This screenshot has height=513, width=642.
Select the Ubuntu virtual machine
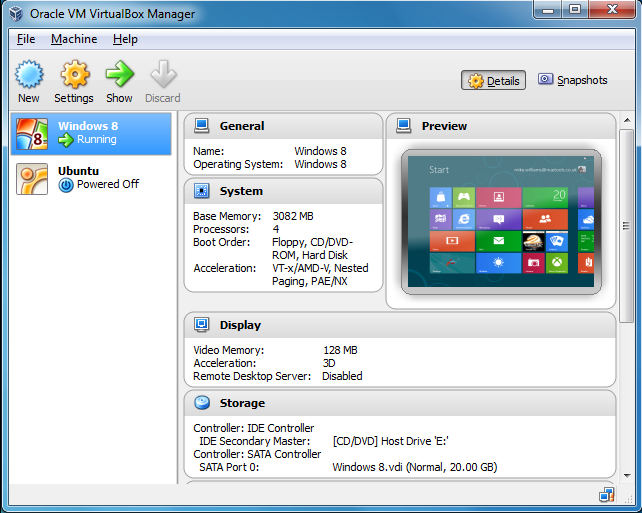coord(92,178)
